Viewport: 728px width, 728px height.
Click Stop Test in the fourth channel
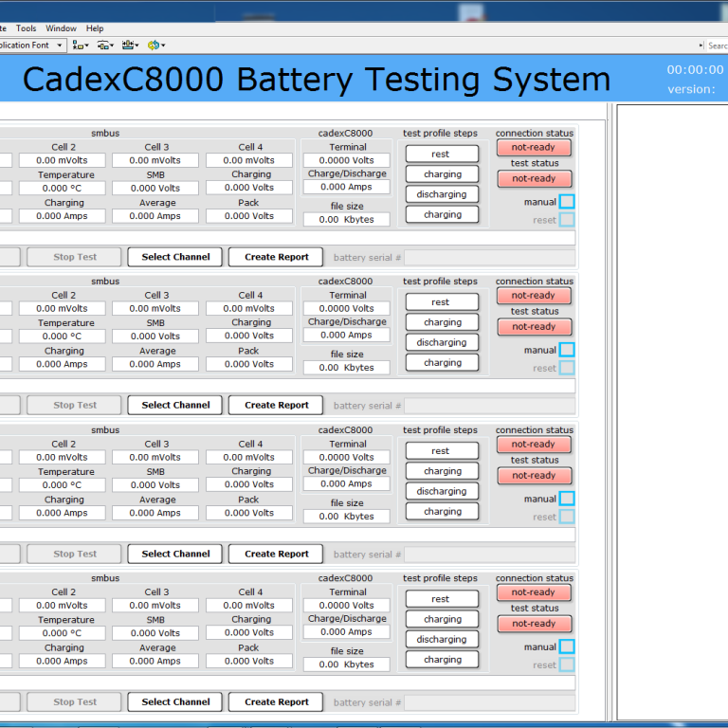pos(74,702)
